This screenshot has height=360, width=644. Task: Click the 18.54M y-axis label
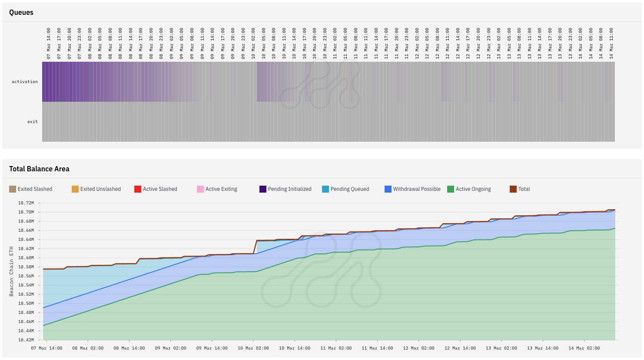point(26,285)
